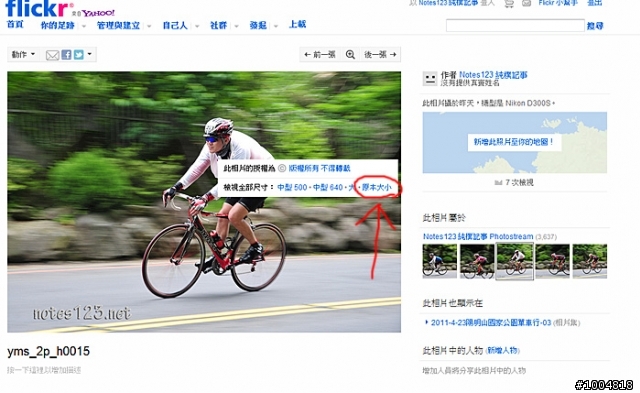
Task: Go to next photo 後一張
Action: click(380, 55)
